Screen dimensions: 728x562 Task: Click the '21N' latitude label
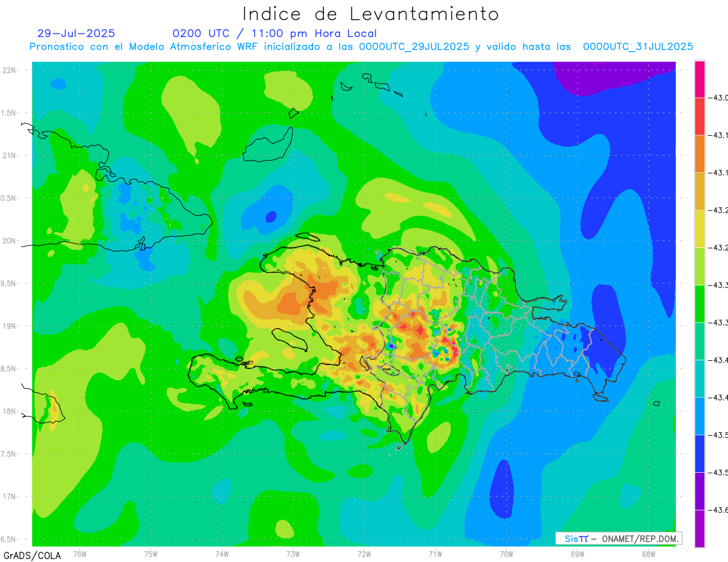click(x=8, y=155)
